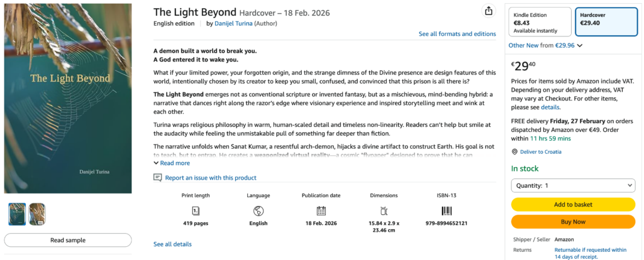
Task: Click the ISBN-13 barcode icon
Action: 446,211
